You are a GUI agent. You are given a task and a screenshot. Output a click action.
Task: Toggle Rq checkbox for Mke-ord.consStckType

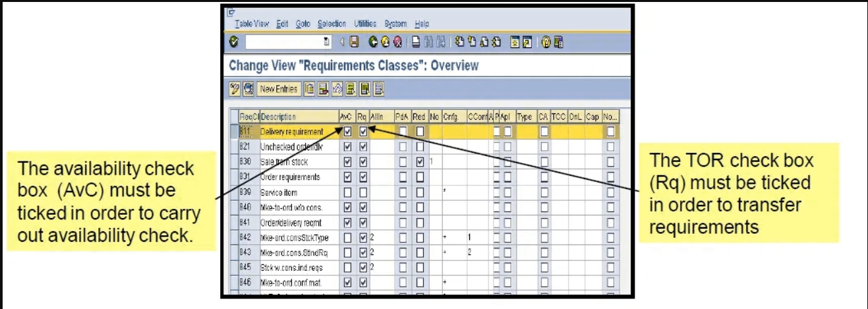[362, 238]
